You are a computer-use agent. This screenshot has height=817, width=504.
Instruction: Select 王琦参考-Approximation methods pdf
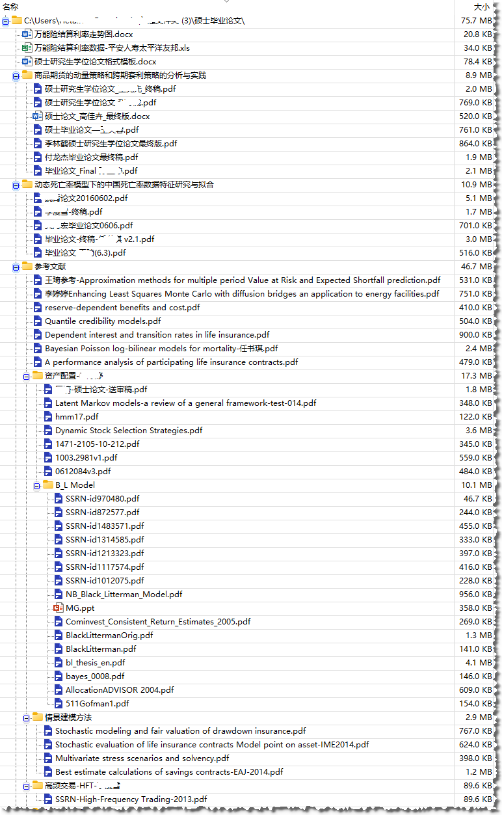(243, 280)
